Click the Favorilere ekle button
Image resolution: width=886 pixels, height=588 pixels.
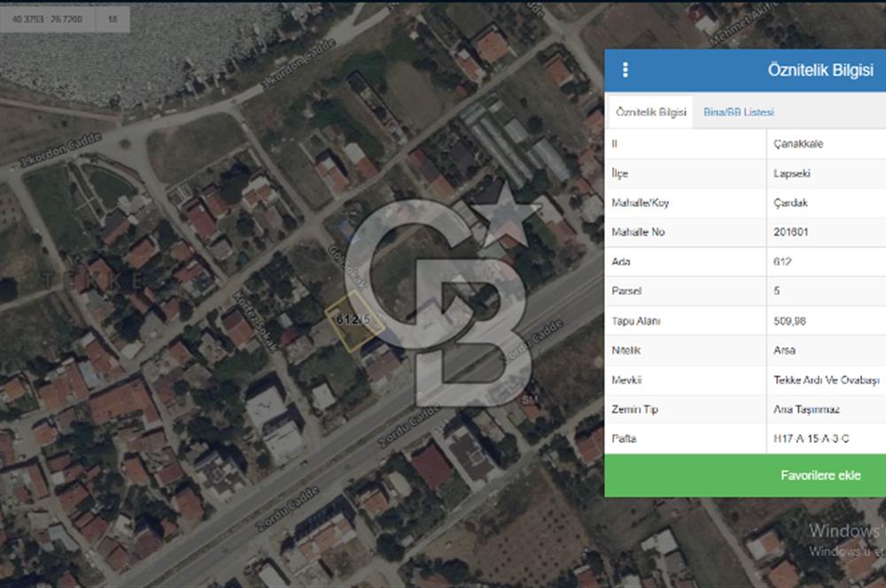click(x=745, y=476)
